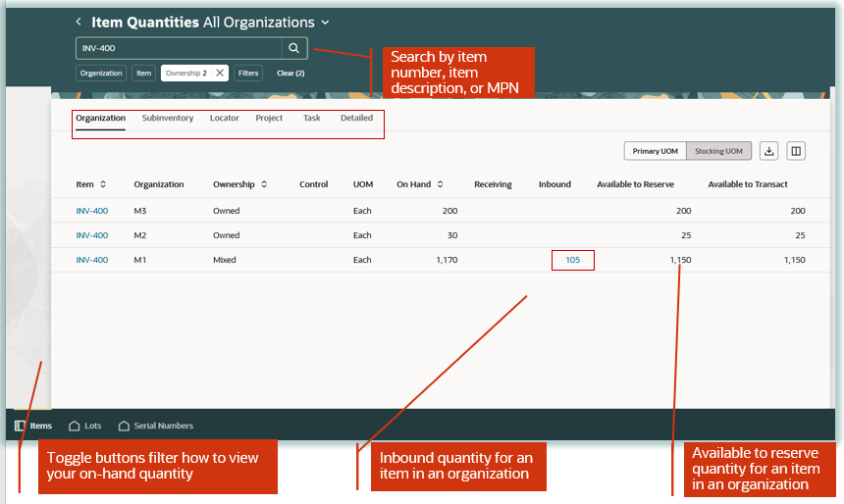Open INV-400 link in the M3 row
Screen dimensions: 844x504
[92, 211]
